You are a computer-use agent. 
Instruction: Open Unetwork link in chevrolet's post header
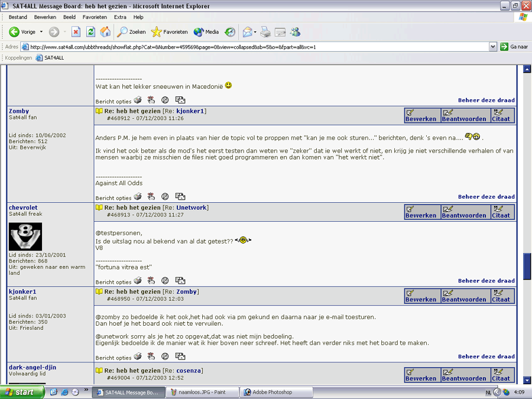coord(191,207)
